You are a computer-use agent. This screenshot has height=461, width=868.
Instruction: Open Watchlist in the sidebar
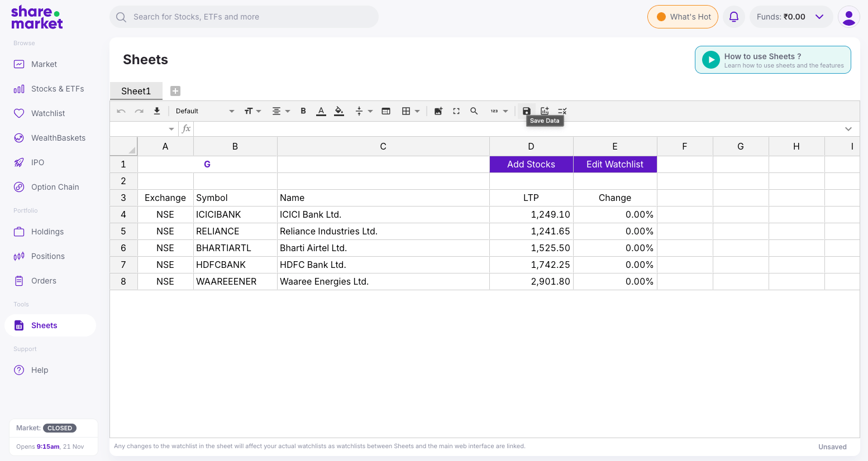[x=50, y=113]
